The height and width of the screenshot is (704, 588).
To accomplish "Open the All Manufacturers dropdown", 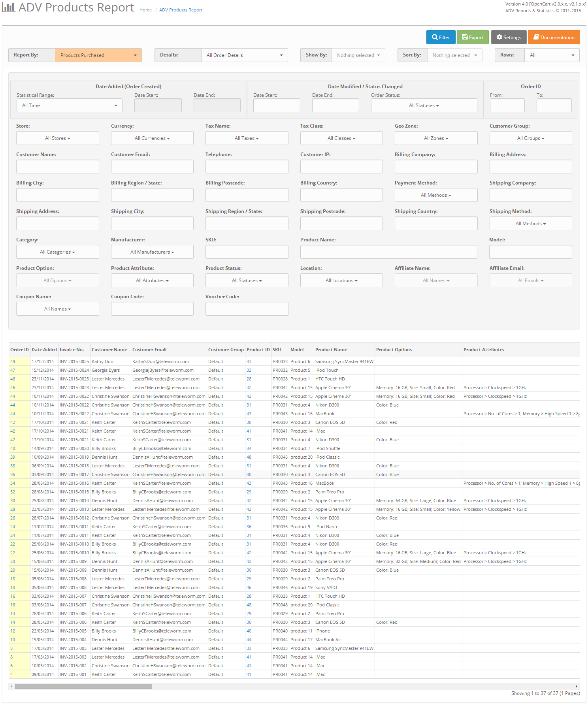I will click(152, 252).
